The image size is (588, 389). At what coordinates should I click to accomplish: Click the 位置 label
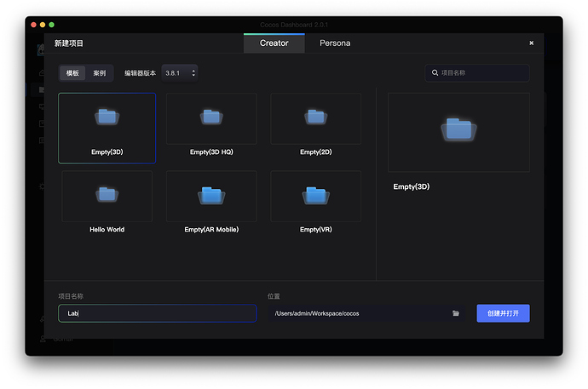coord(274,296)
